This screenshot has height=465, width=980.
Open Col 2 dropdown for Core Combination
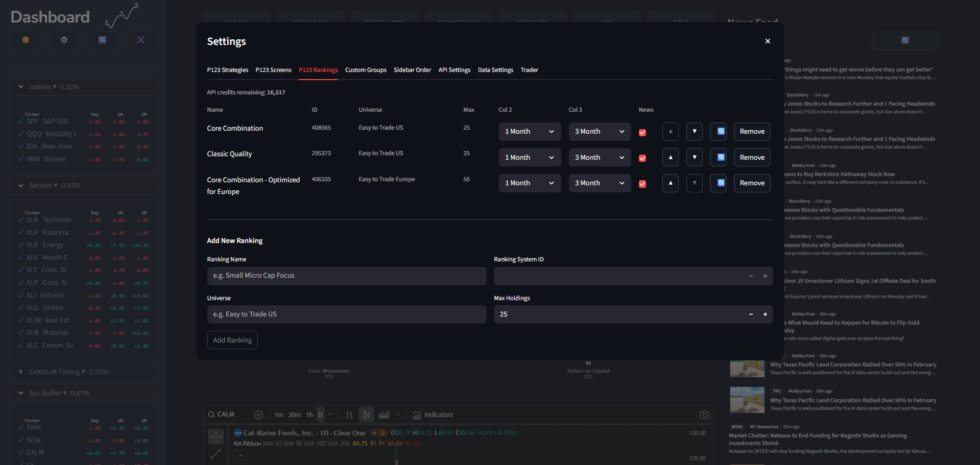(530, 132)
